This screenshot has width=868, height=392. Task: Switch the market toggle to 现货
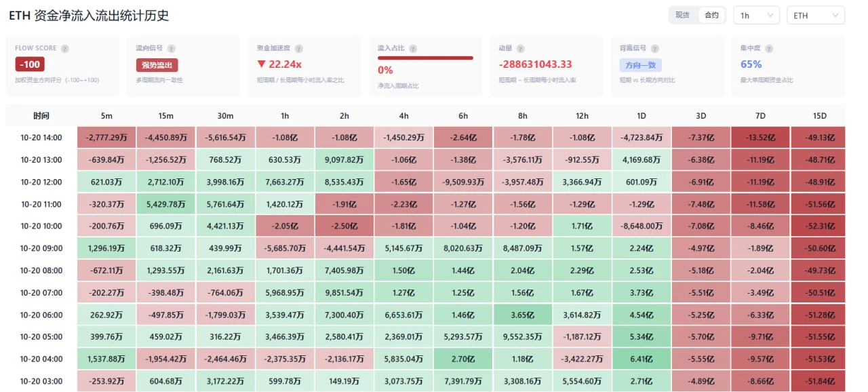(x=682, y=15)
